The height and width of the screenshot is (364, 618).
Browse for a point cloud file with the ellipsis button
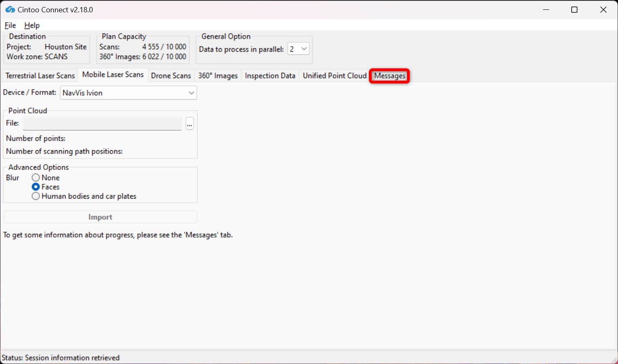189,123
